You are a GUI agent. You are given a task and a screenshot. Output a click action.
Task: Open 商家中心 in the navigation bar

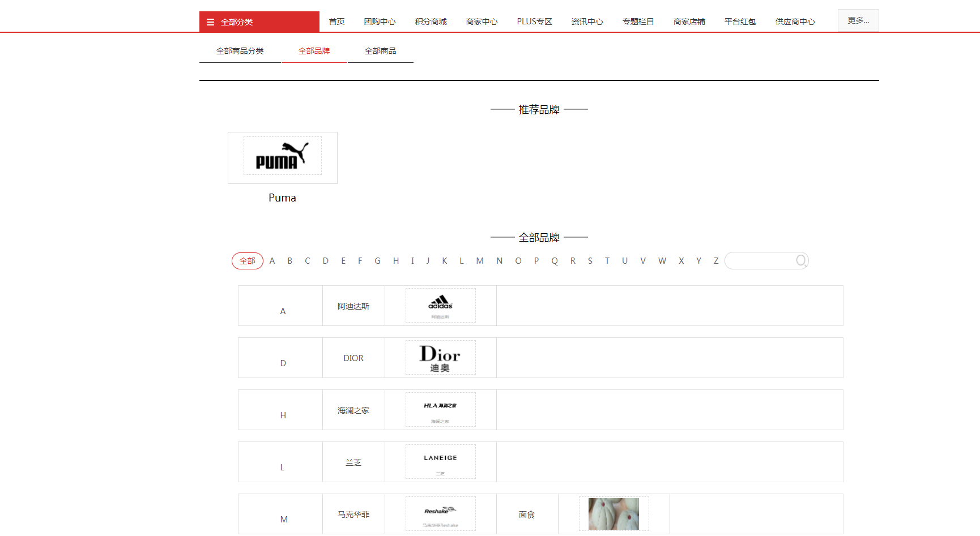[x=482, y=22]
